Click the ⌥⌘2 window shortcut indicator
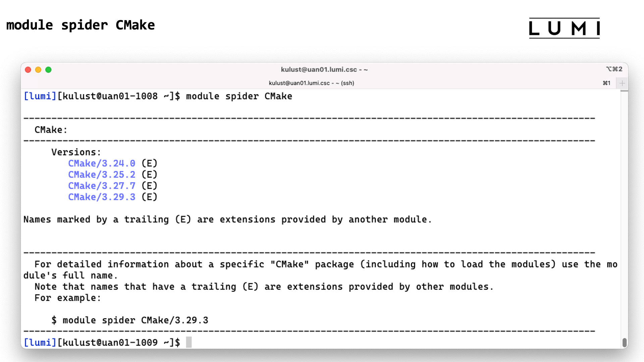 (614, 69)
